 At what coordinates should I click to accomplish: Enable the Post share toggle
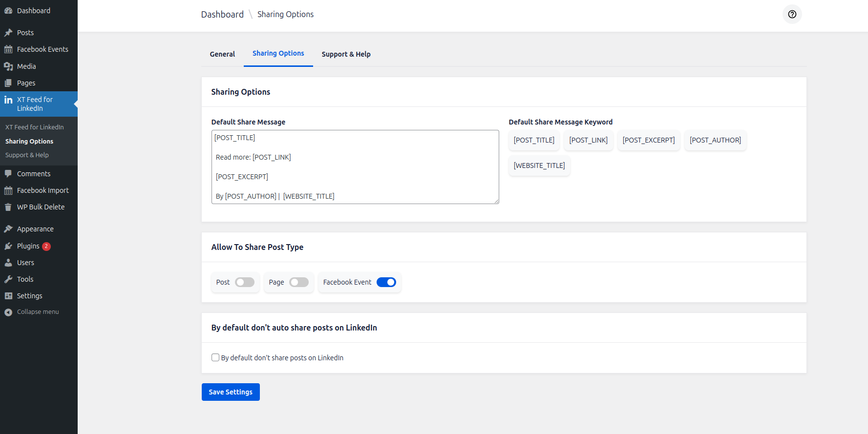(245, 282)
